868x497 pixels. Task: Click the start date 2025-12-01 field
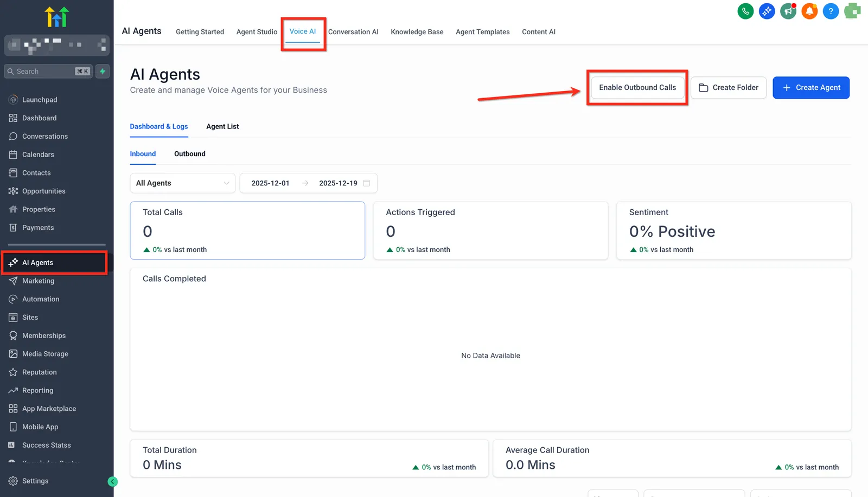coord(270,183)
